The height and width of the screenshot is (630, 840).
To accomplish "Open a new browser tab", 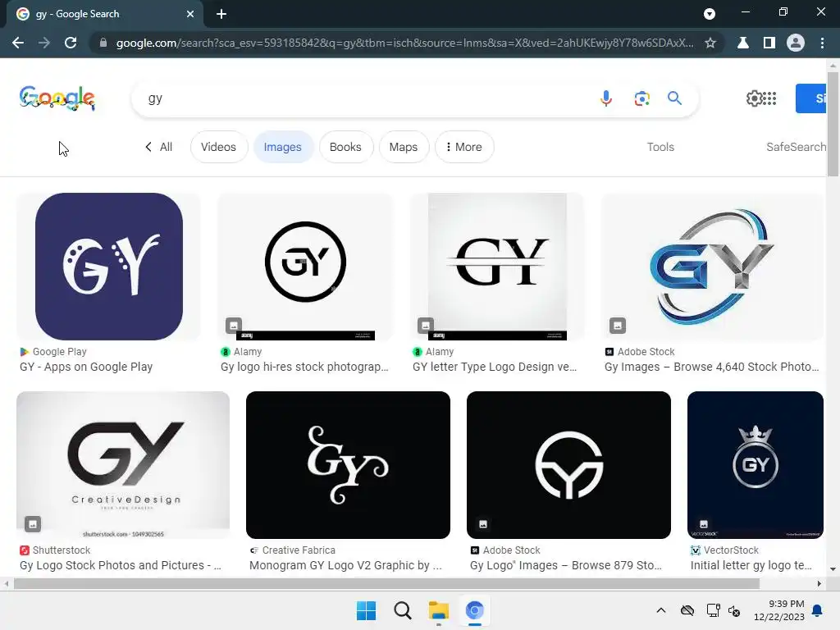I will [221, 14].
